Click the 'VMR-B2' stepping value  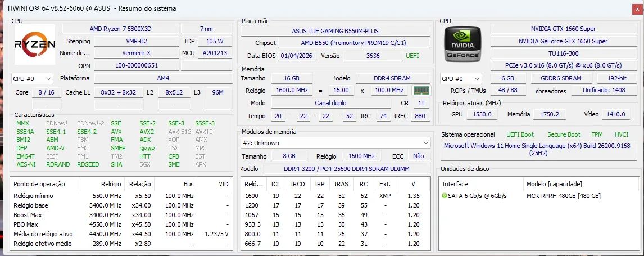tap(137, 41)
